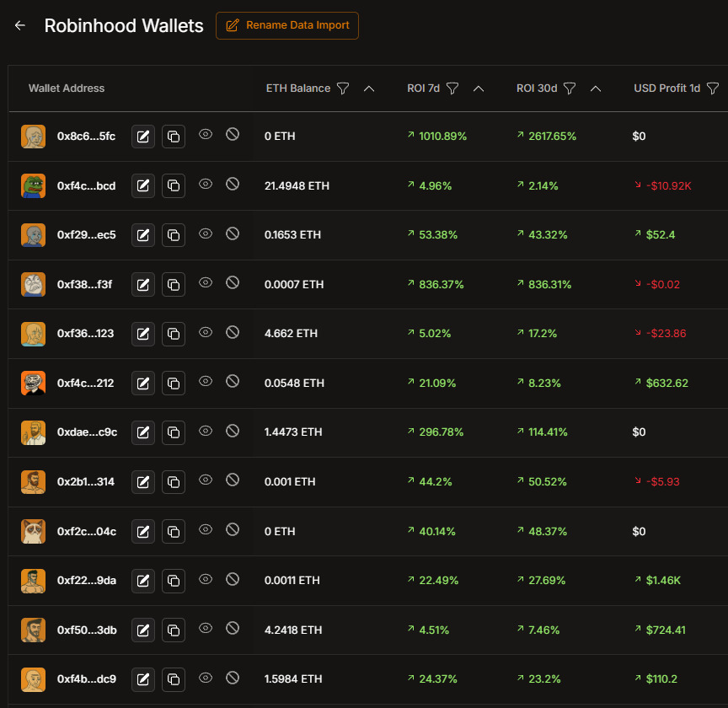The height and width of the screenshot is (708, 728).
Task: Go back using the left arrow icon
Action: [x=20, y=25]
